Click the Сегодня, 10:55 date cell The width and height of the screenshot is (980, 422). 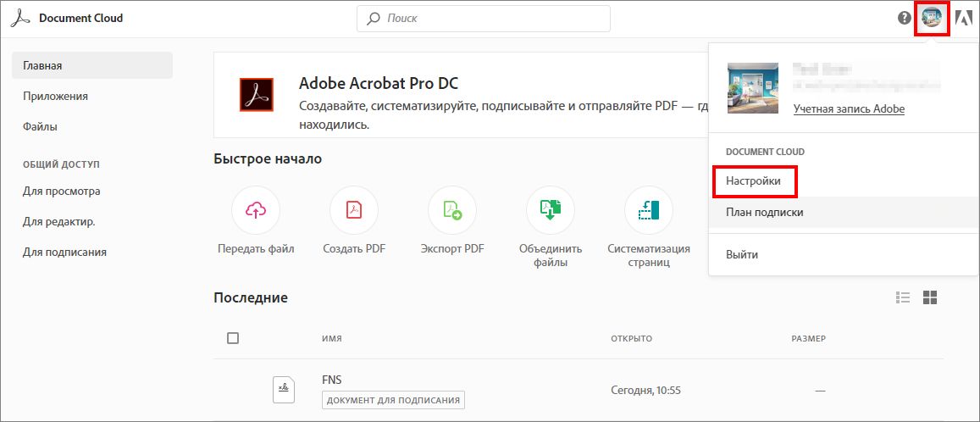pyautogui.click(x=645, y=391)
